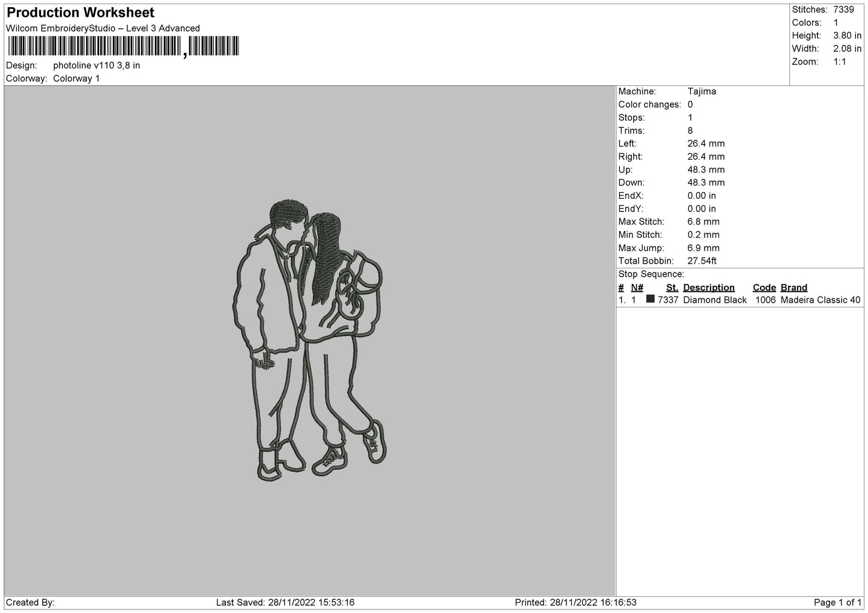Click the Width value 2.08 in
Viewport: 868px width, 613px height.
(x=848, y=49)
